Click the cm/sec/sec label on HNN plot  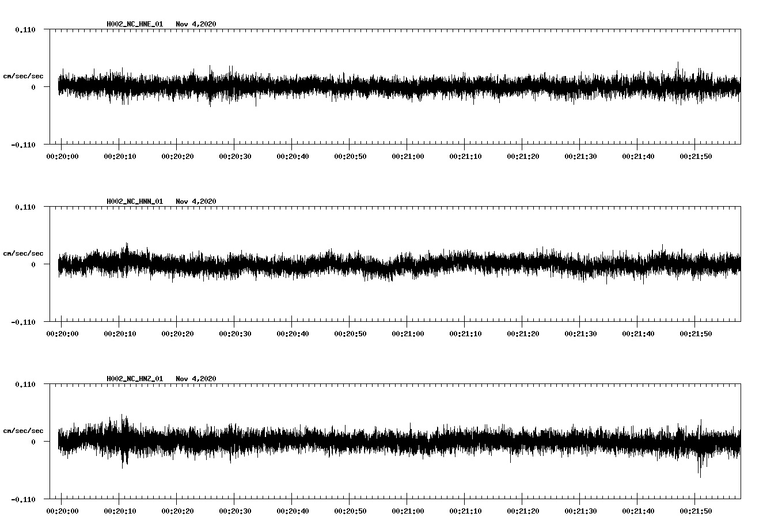(24, 253)
